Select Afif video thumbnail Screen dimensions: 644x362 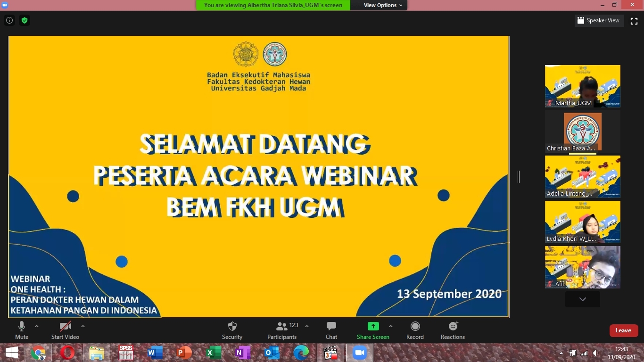pyautogui.click(x=583, y=267)
